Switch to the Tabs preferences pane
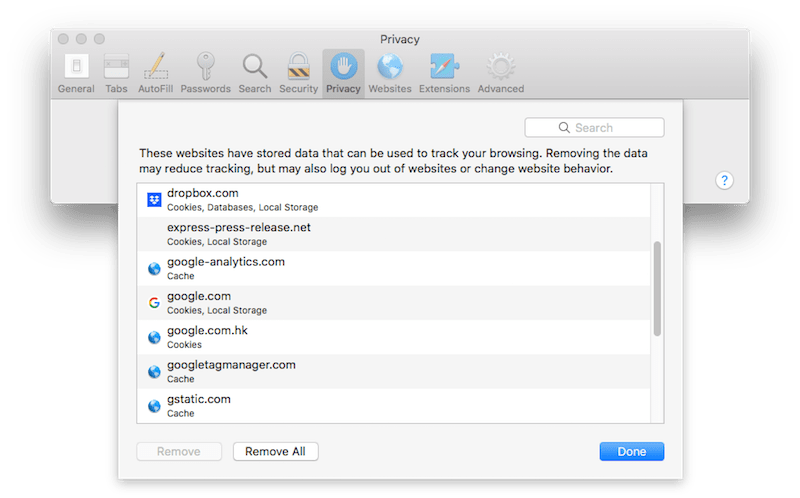800x498 pixels. [116, 72]
